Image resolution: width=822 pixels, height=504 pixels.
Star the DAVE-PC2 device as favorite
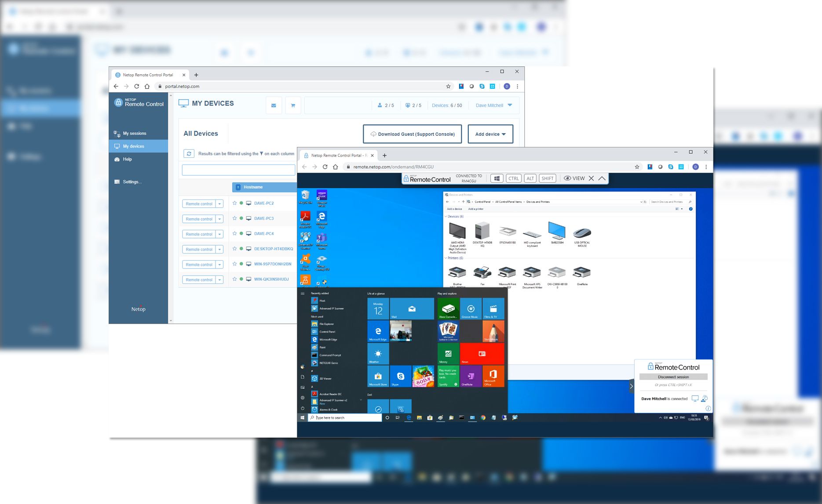[234, 203]
